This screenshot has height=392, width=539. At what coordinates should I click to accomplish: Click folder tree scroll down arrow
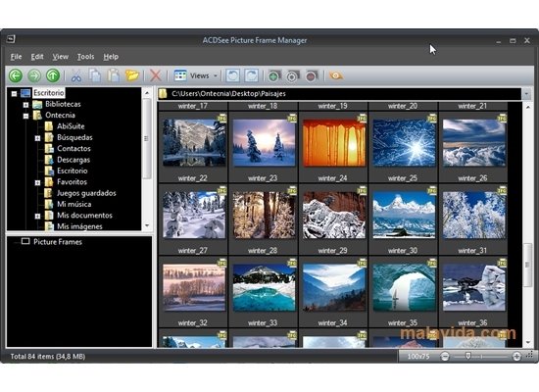[147, 225]
